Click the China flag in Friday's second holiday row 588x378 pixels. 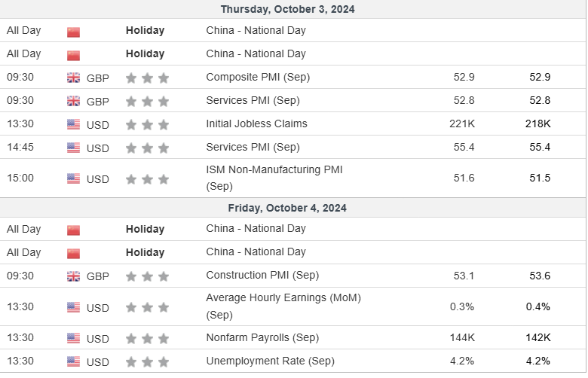73,253
